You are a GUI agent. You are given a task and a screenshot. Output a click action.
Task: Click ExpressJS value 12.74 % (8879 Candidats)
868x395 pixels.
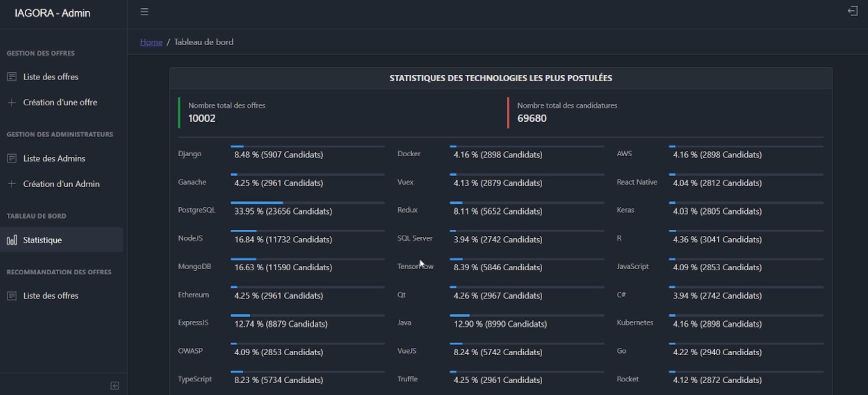pyautogui.click(x=281, y=324)
